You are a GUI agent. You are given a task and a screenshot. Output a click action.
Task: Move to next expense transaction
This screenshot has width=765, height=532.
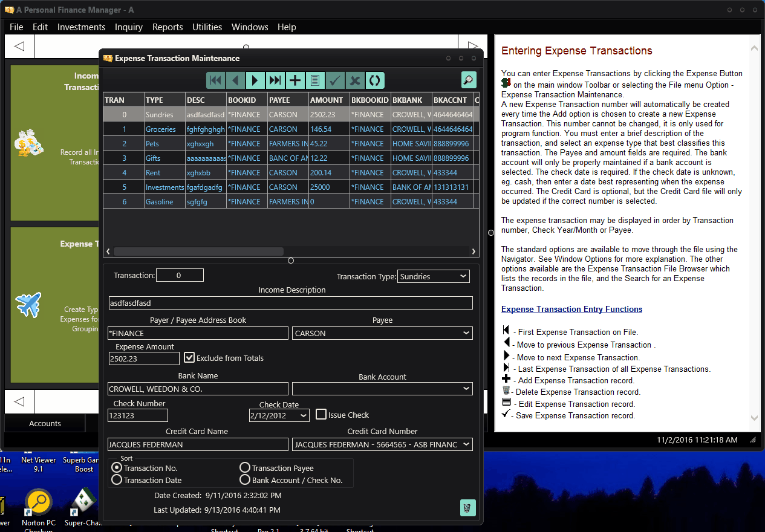click(x=255, y=80)
